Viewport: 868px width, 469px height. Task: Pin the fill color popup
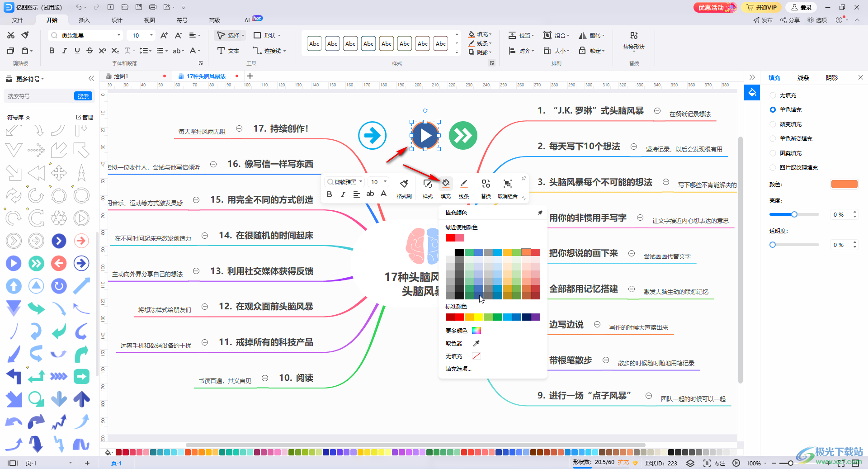[540, 213]
